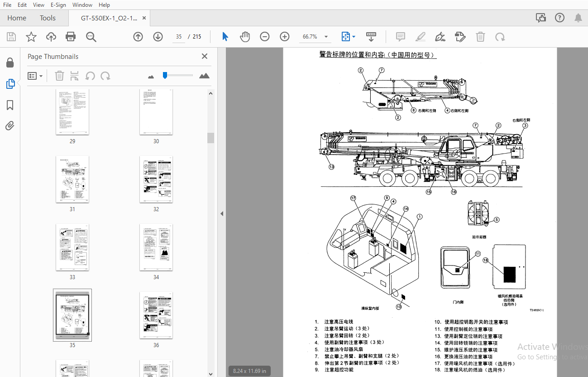
Task: Open the E-Sign menu
Action: tap(58, 5)
